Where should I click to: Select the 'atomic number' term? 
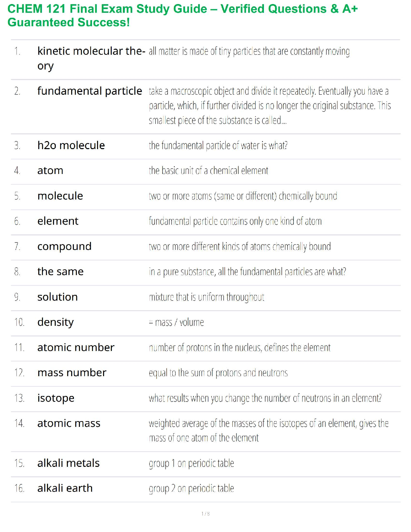coord(76,347)
